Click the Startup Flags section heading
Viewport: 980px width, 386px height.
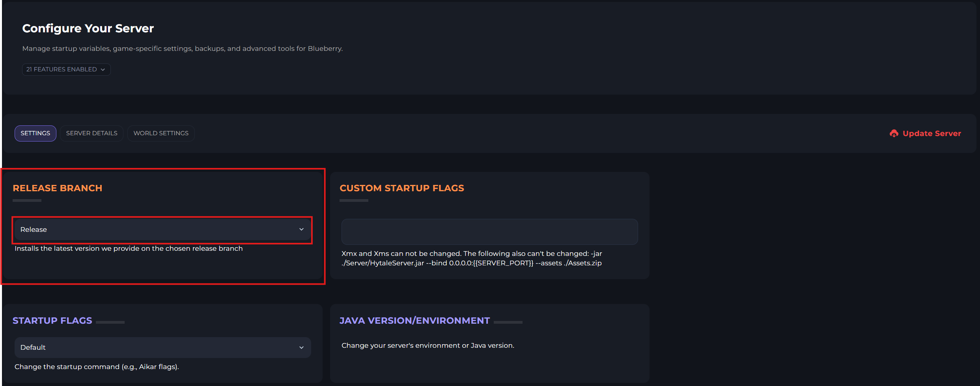[52, 321]
